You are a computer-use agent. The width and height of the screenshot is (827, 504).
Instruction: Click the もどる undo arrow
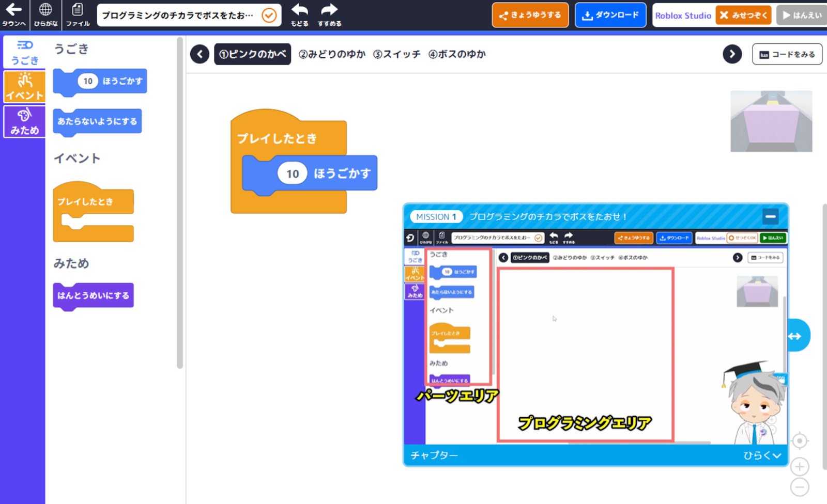pos(299,14)
